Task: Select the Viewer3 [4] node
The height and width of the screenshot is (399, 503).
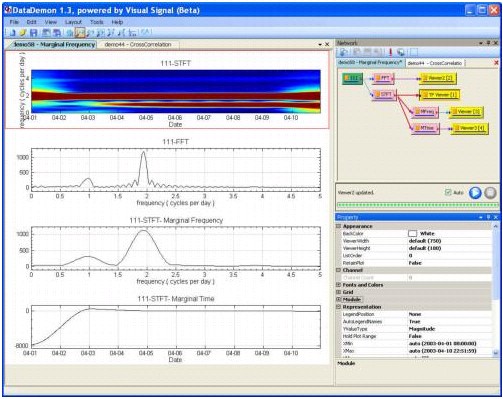Action: click(469, 128)
